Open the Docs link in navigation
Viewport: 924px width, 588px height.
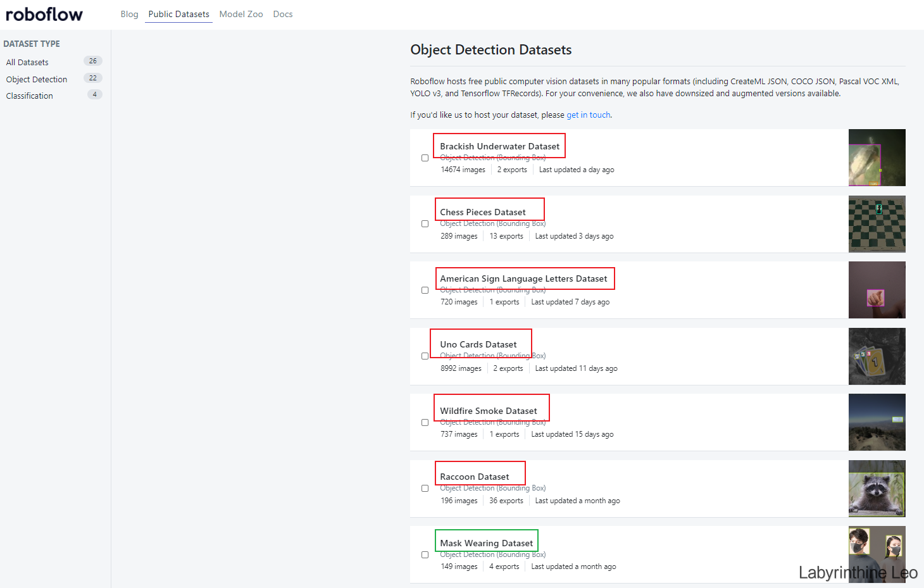coord(283,14)
